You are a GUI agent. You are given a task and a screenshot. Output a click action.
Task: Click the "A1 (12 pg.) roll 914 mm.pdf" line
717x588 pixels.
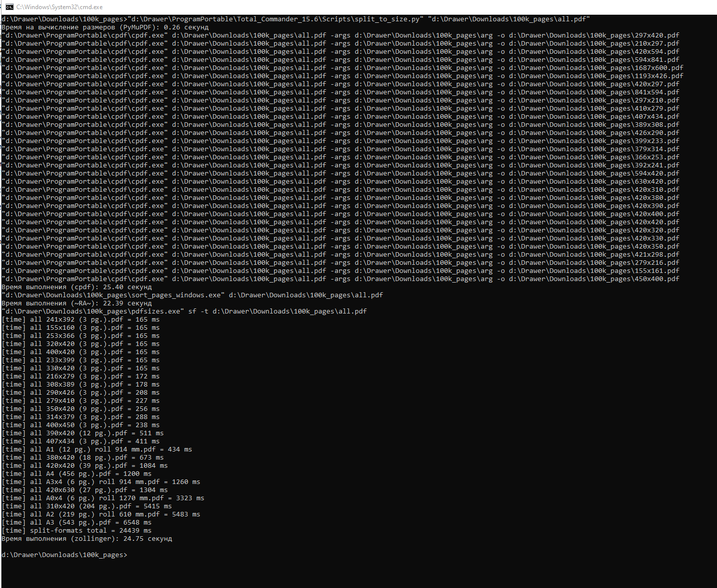click(97, 449)
